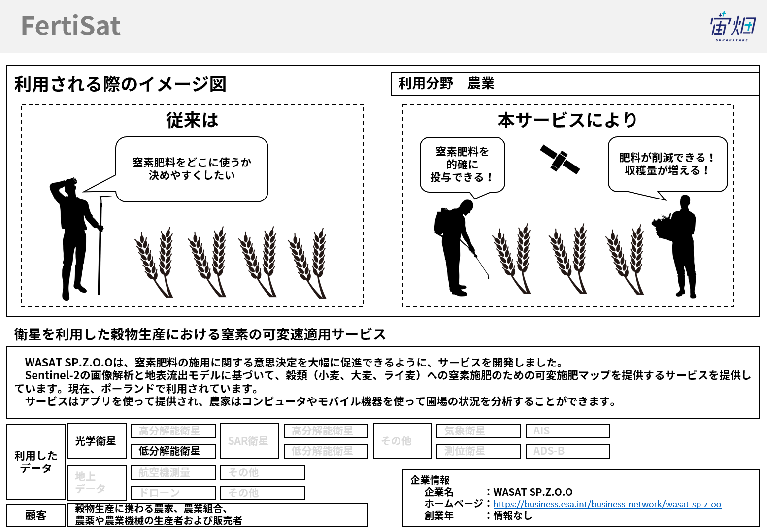Select the その他 box beside ドローン
The image size is (767, 532).
coord(263,493)
